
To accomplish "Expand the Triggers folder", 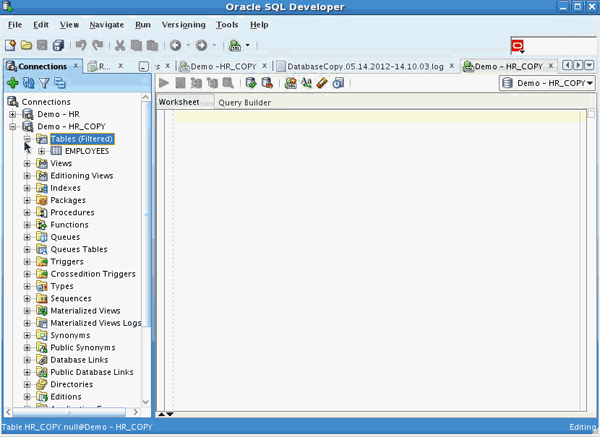I will (27, 262).
